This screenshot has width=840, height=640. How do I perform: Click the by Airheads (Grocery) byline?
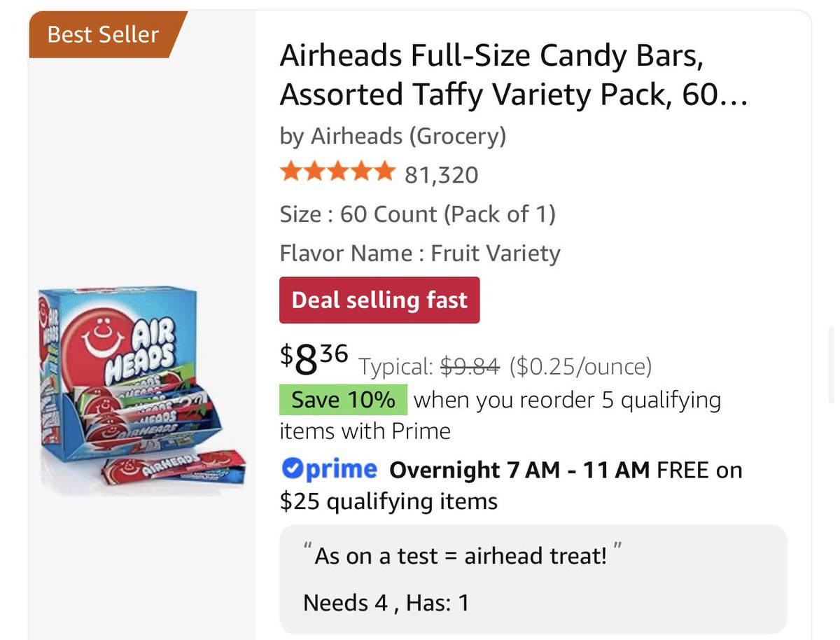(x=393, y=135)
